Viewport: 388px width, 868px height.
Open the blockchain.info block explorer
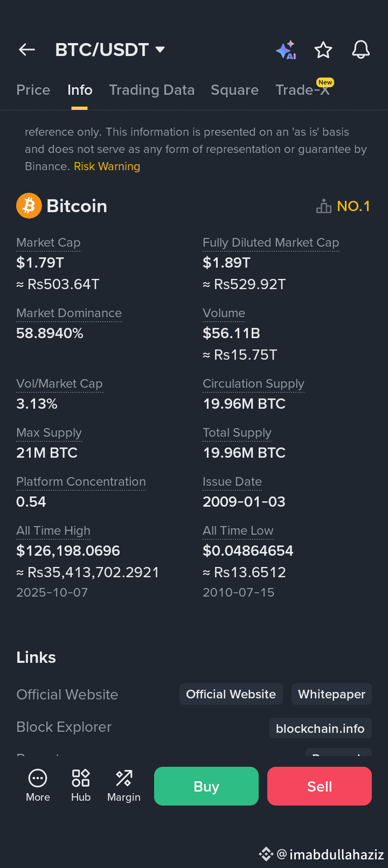pos(320,729)
